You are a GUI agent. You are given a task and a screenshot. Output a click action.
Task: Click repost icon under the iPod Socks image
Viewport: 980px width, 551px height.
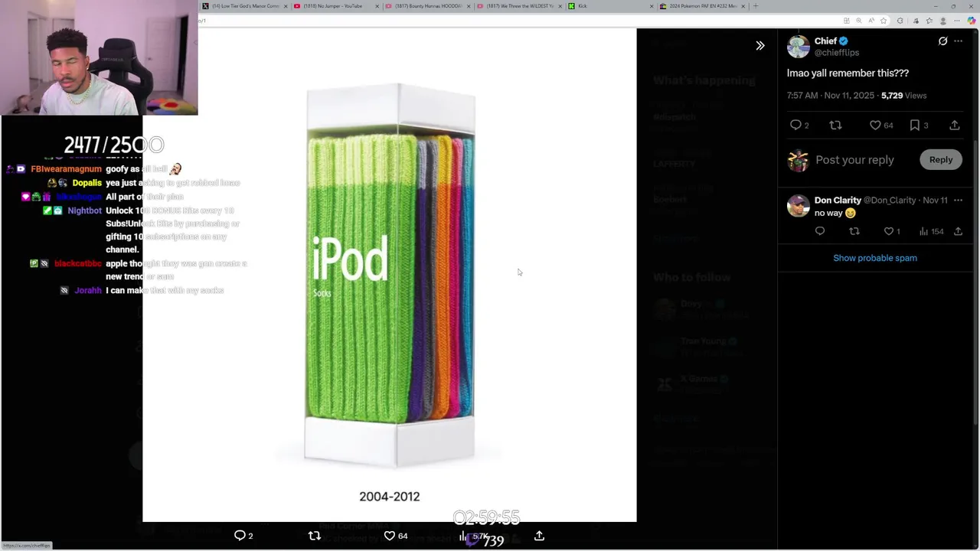(x=314, y=536)
